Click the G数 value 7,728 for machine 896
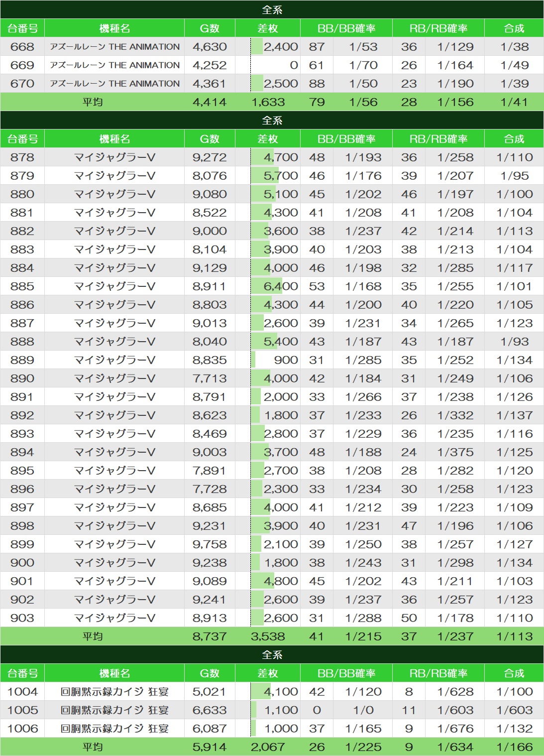Image resolution: width=544 pixels, height=756 pixels. [x=210, y=489]
